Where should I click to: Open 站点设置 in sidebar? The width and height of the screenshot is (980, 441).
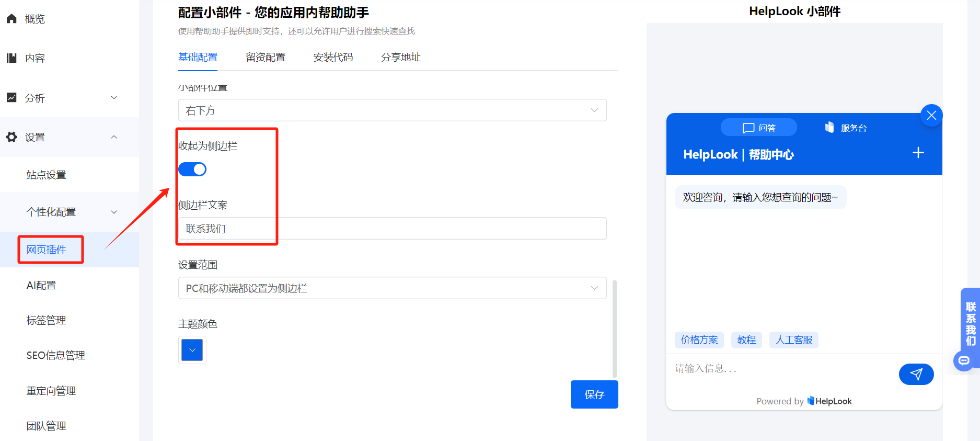pos(47,175)
